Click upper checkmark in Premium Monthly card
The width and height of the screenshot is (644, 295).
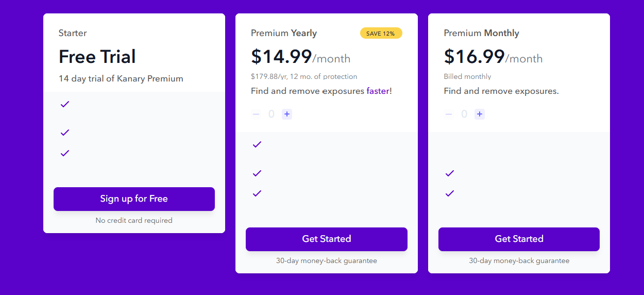click(450, 173)
